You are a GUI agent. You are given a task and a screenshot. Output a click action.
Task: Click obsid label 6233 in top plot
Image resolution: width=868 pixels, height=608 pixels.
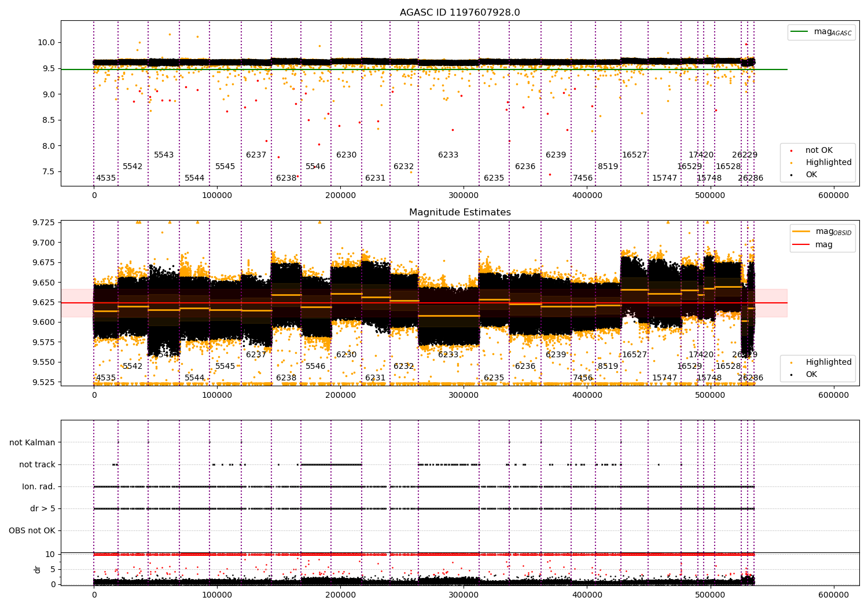[x=448, y=155]
